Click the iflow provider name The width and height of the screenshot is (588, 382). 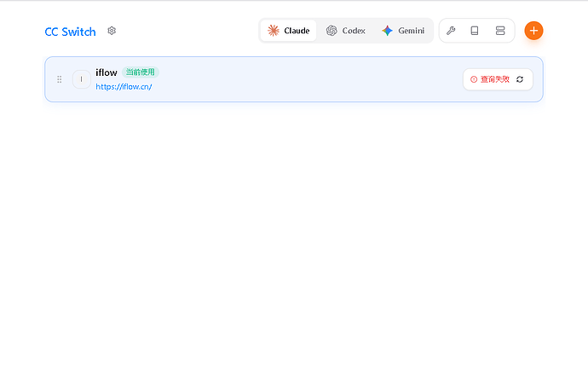(106, 72)
